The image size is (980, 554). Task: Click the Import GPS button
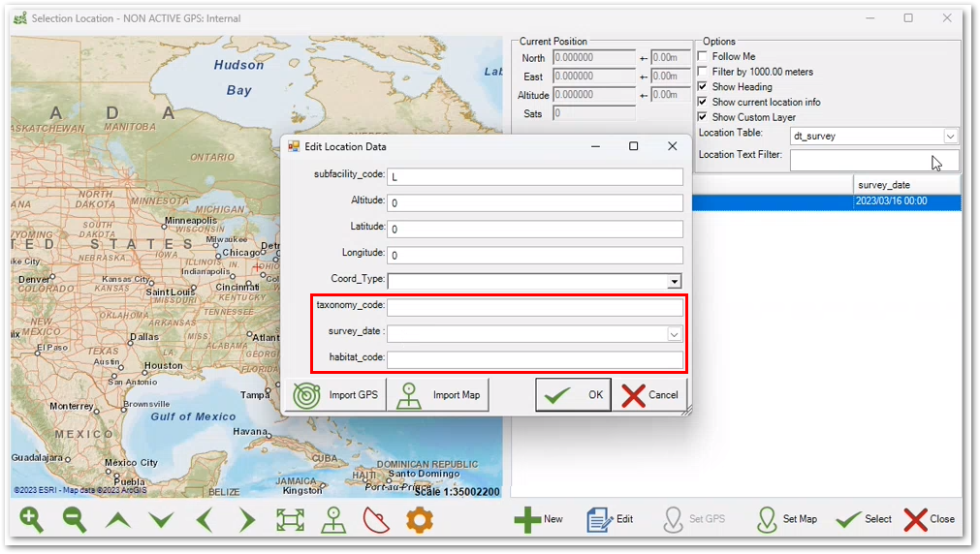tap(334, 395)
